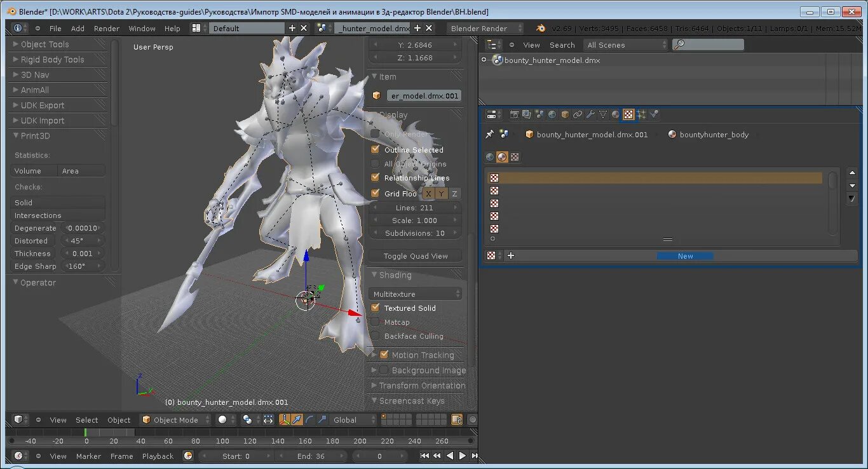Viewport: 868px width, 469px height.
Task: Open the Scene properties tab
Action: 539,114
